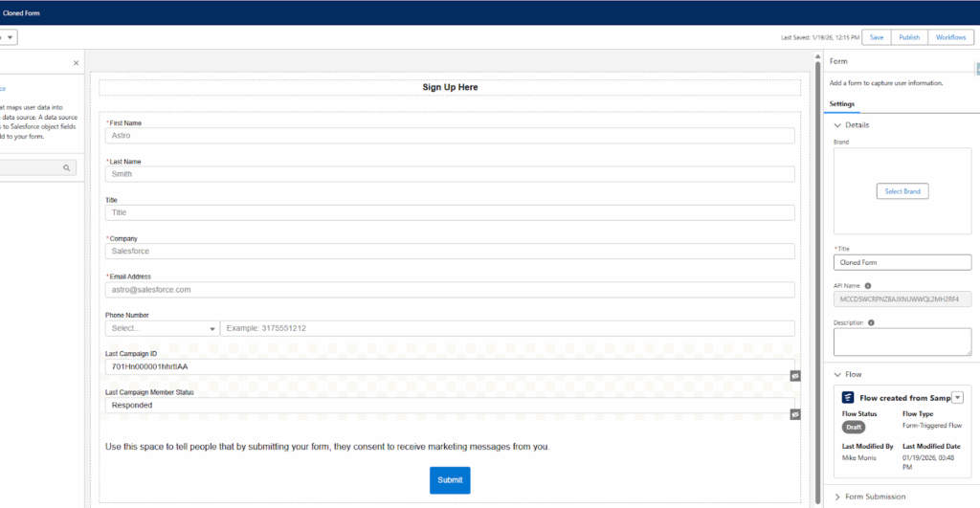Image resolution: width=980 pixels, height=508 pixels.
Task: Expand the Form Submission section
Action: point(837,497)
